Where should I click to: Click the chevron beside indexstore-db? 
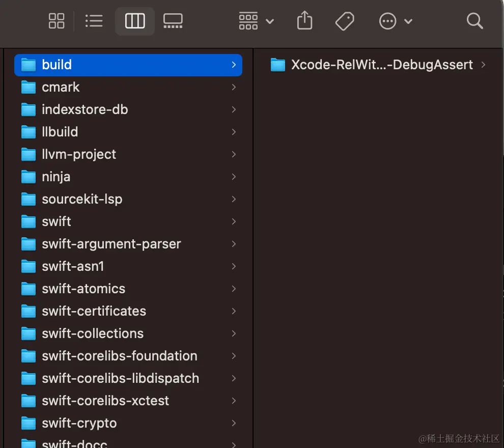(x=234, y=109)
